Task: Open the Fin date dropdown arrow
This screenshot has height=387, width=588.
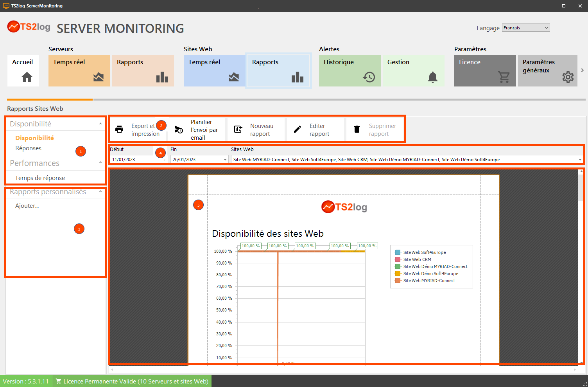Action: (x=225, y=160)
